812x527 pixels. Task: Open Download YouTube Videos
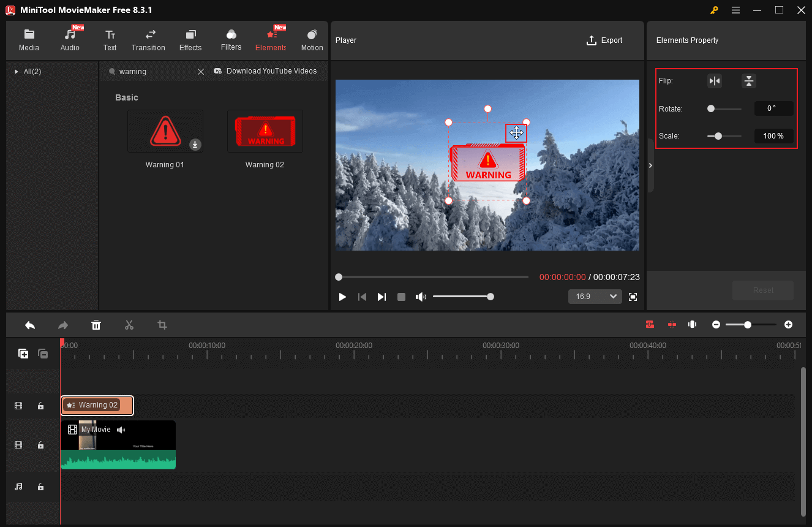[266, 71]
